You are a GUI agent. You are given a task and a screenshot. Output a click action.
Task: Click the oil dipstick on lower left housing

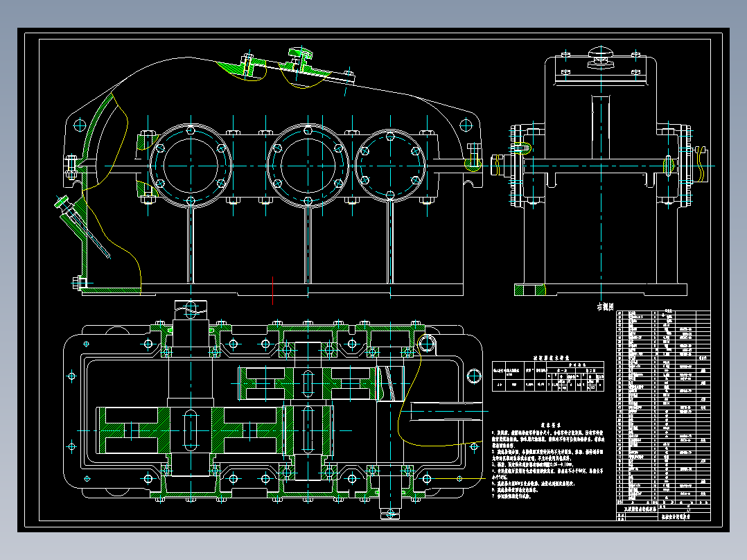(81, 225)
